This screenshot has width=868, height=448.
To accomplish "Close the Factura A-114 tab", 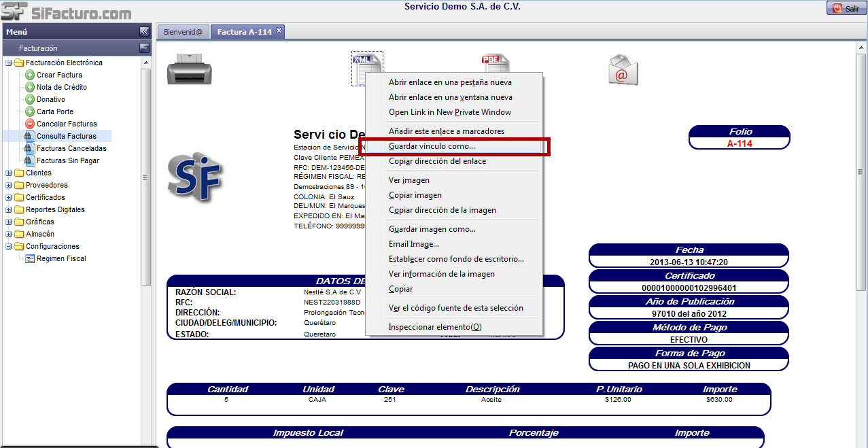I will click(279, 31).
